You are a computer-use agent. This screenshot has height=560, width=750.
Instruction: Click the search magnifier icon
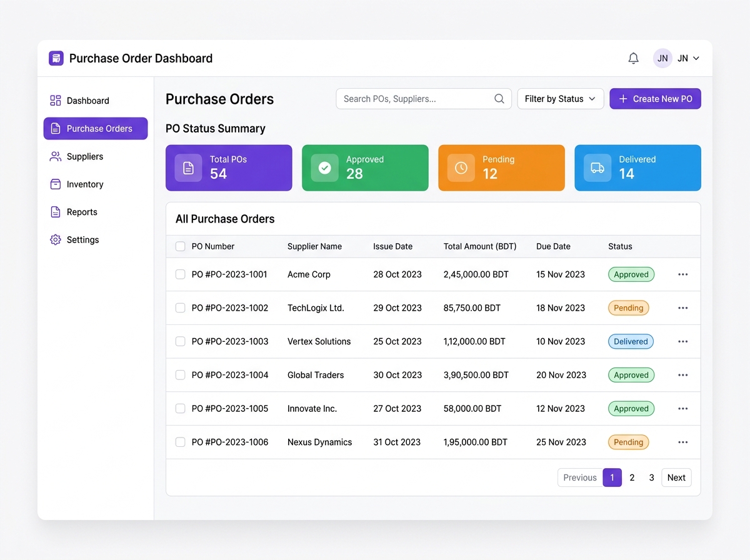(499, 99)
